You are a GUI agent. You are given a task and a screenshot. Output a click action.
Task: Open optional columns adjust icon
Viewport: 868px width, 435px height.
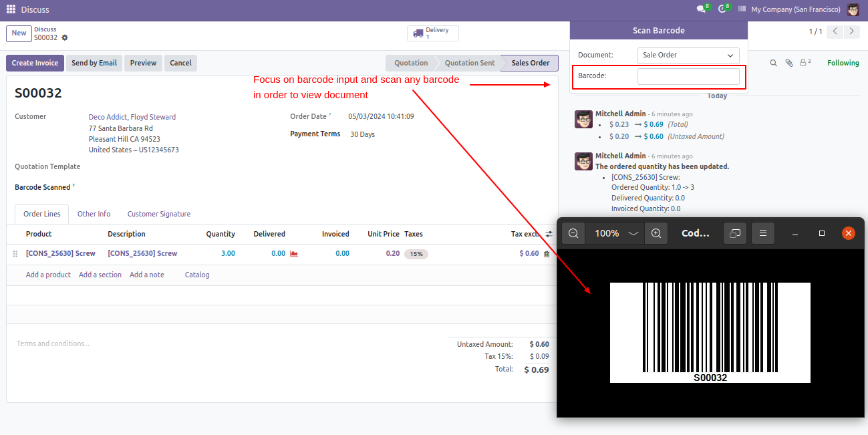(549, 235)
